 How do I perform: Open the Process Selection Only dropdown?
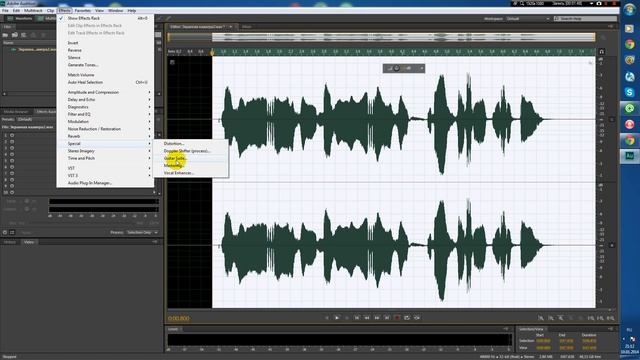(x=142, y=232)
